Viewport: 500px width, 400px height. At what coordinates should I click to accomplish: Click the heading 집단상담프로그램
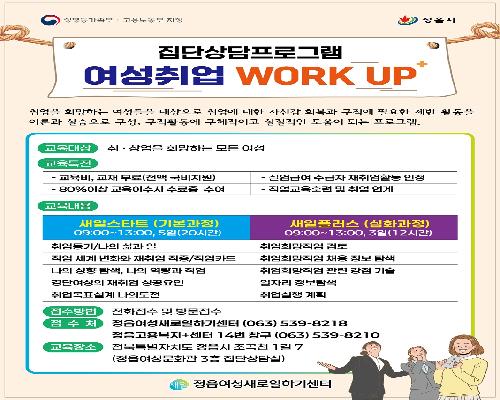[250, 52]
